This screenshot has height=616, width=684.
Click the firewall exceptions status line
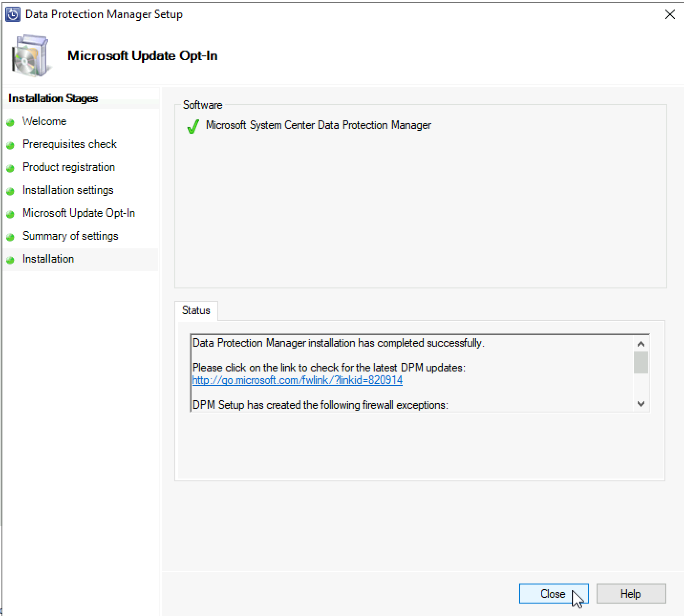pyautogui.click(x=321, y=405)
